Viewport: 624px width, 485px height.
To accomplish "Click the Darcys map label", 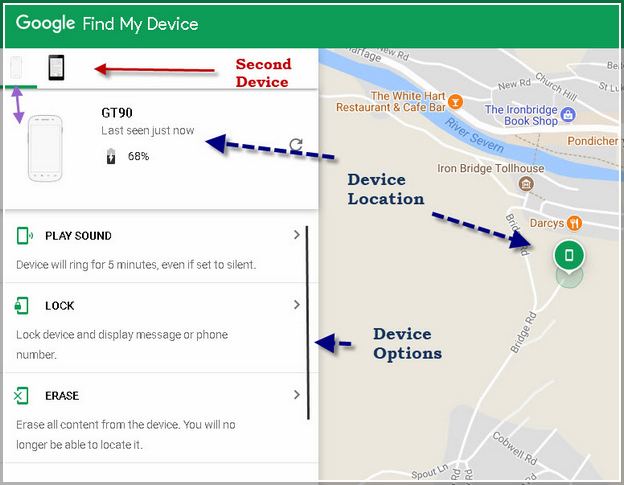I will tap(547, 223).
